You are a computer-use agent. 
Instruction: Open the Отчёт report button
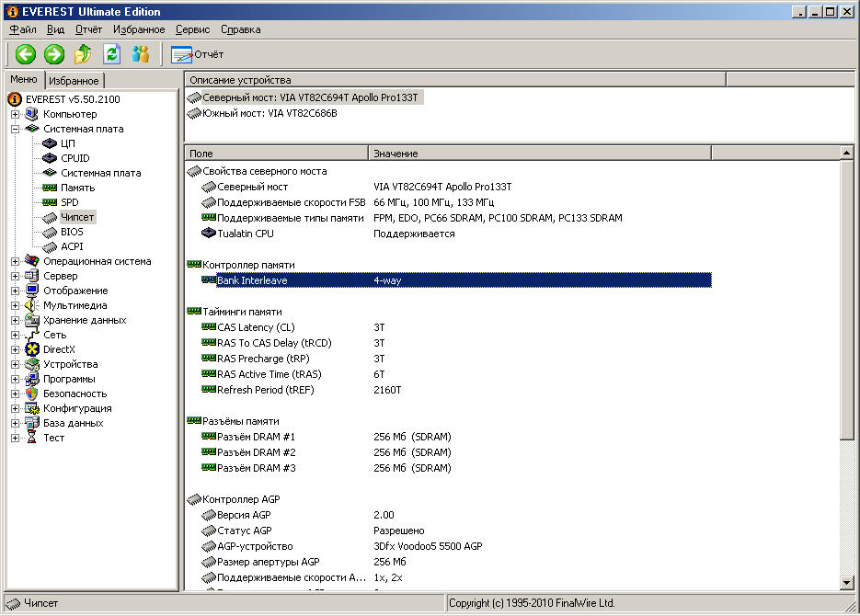197,54
